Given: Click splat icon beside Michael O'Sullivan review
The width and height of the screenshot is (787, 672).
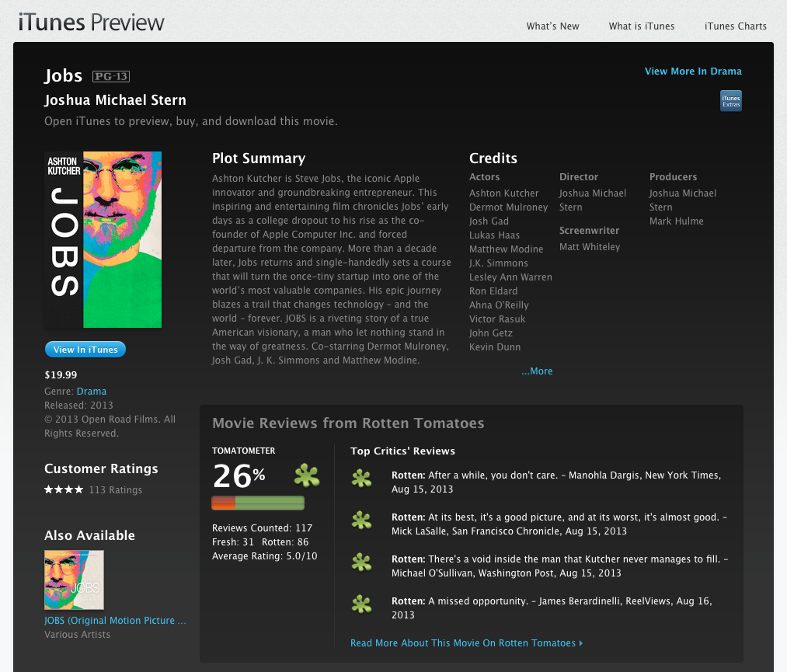Looking at the screenshot, I should (x=361, y=562).
